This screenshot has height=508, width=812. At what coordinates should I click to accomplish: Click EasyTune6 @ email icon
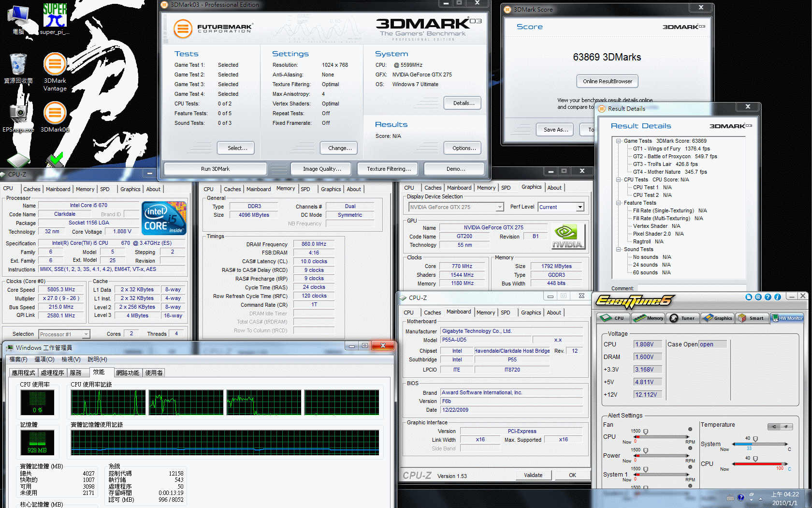pyautogui.click(x=758, y=297)
